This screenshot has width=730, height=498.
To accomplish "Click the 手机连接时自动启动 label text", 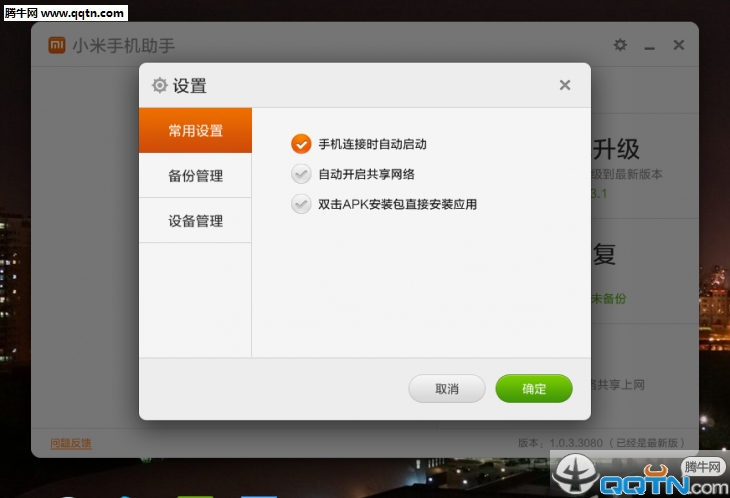I will coord(372,144).
